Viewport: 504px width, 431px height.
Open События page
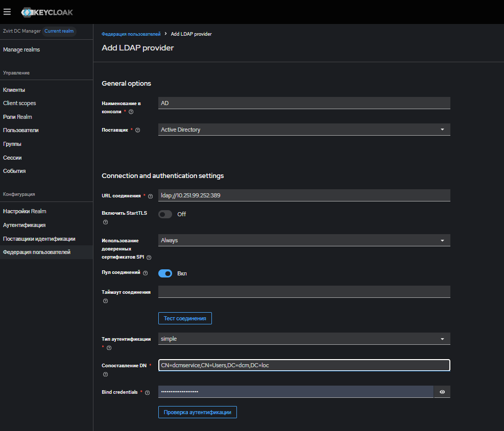[x=14, y=171]
